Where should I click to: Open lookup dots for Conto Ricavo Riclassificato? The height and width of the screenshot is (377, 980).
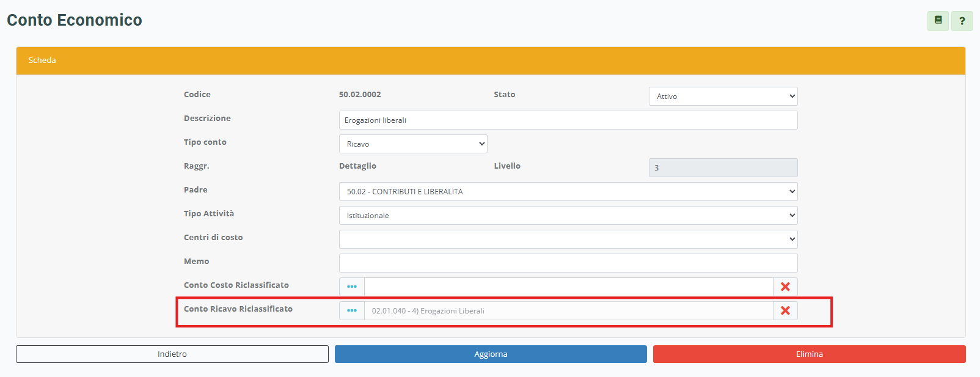352,310
